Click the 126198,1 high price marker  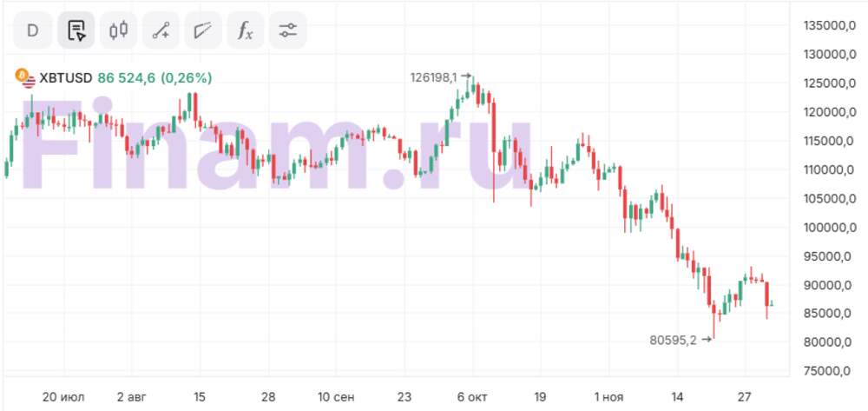pyautogui.click(x=434, y=77)
